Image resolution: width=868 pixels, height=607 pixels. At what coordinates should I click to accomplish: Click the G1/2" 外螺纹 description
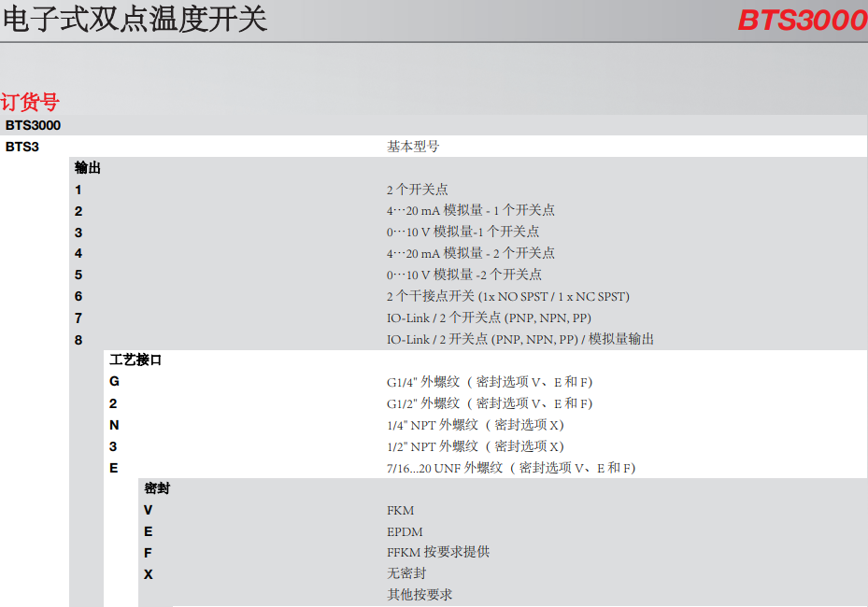point(490,403)
